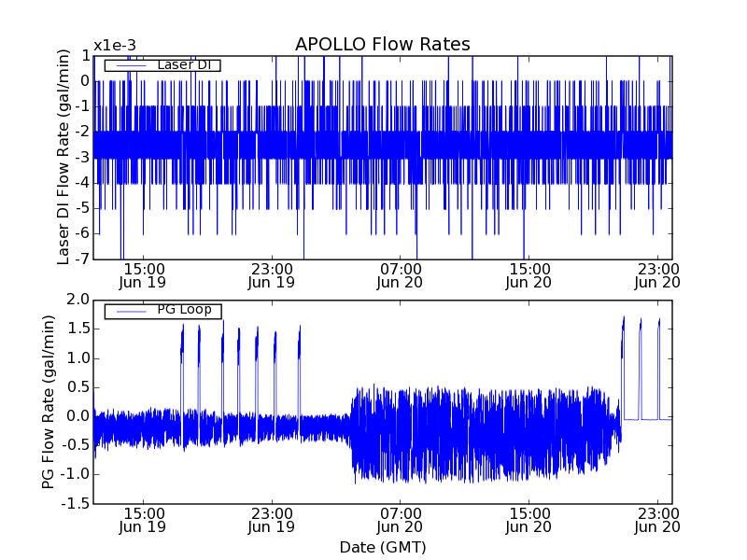Click '07:00 Jun 20' tick under top plot
Screen dimensions: 747x560
(x=401, y=276)
